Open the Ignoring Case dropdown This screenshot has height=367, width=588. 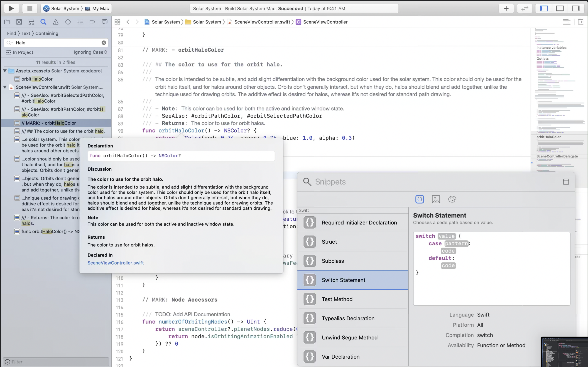[90, 52]
